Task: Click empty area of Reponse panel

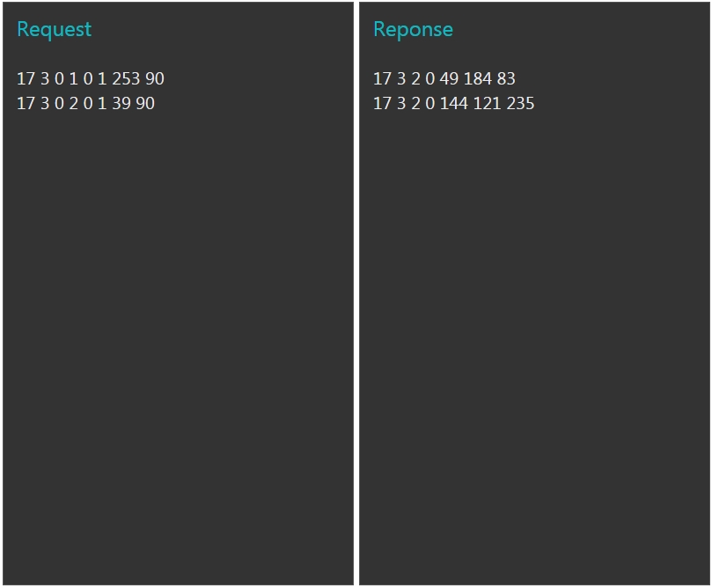Action: pos(534,341)
